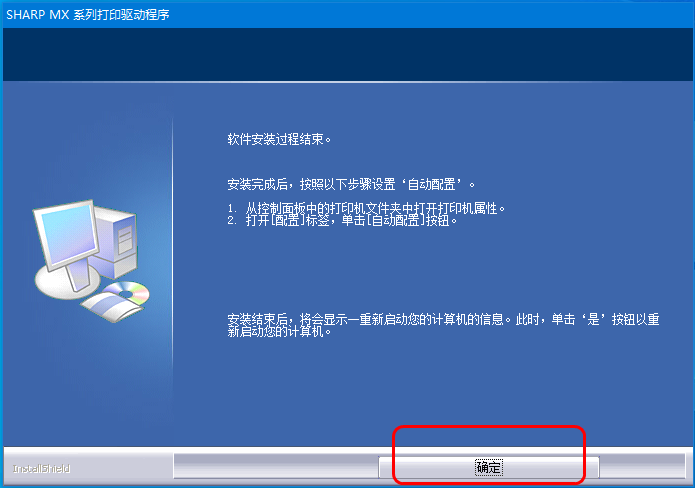Viewport: 695px width, 488px height.
Task: Click the gray bar segment left of 确定
Action: (x=276, y=466)
